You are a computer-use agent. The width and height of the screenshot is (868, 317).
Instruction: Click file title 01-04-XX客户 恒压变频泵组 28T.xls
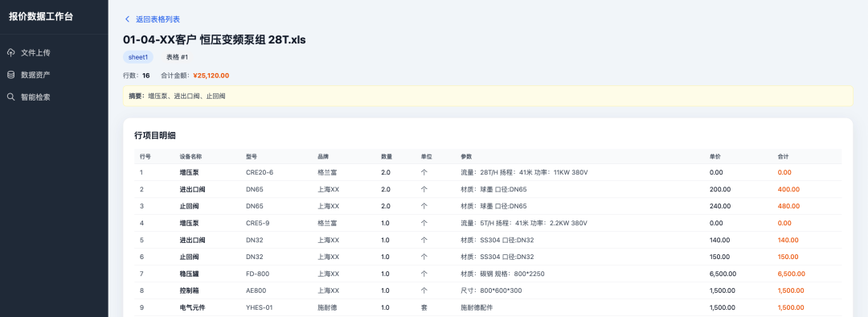point(215,40)
